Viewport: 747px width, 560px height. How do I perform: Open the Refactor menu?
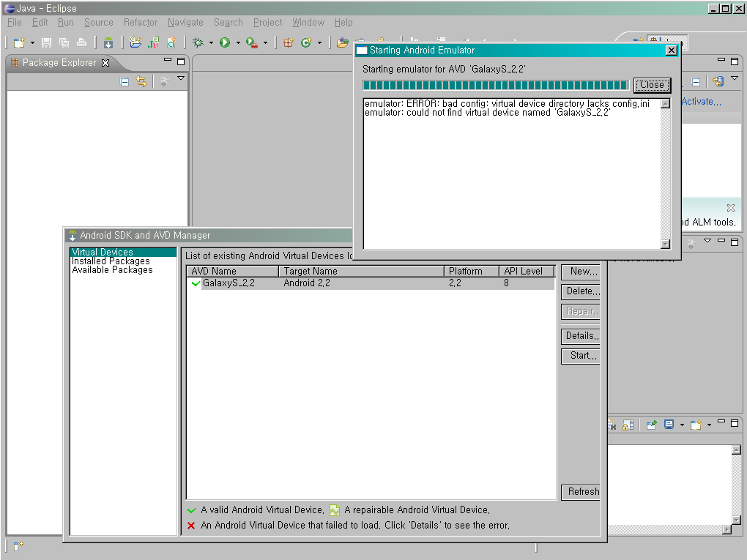pos(141,23)
